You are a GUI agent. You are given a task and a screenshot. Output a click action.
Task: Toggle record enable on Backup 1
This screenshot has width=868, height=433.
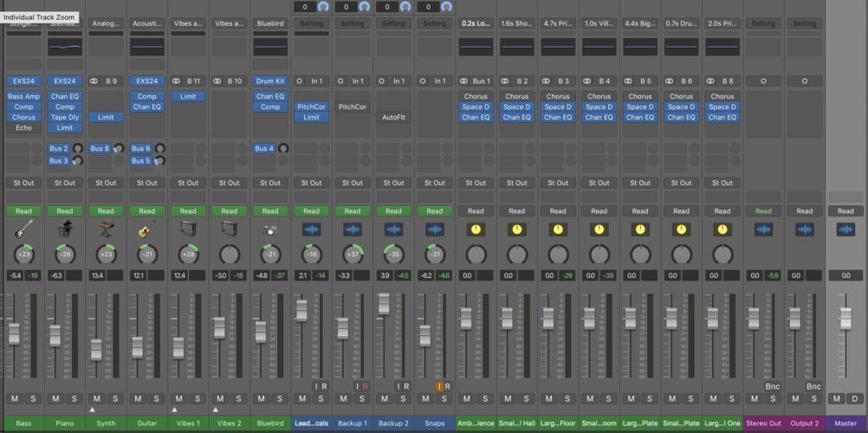[x=366, y=386]
